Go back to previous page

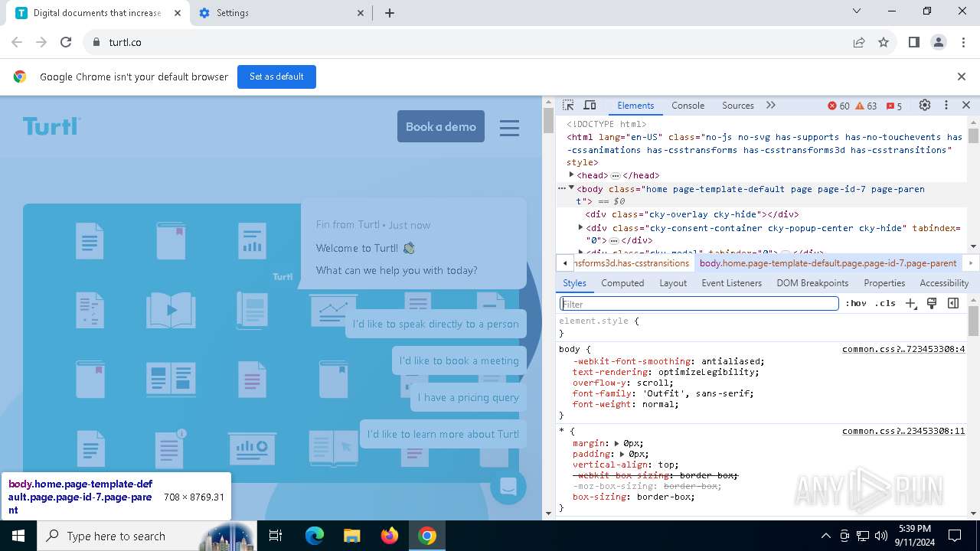17,42
